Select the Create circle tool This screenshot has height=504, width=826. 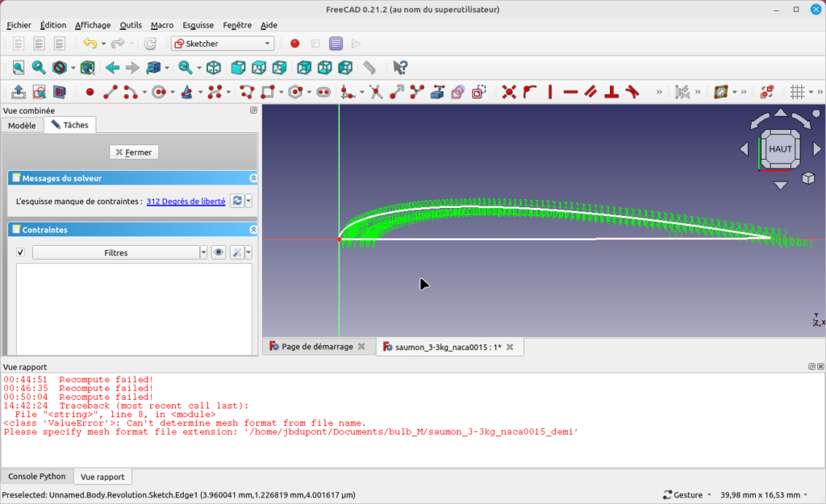(x=159, y=92)
